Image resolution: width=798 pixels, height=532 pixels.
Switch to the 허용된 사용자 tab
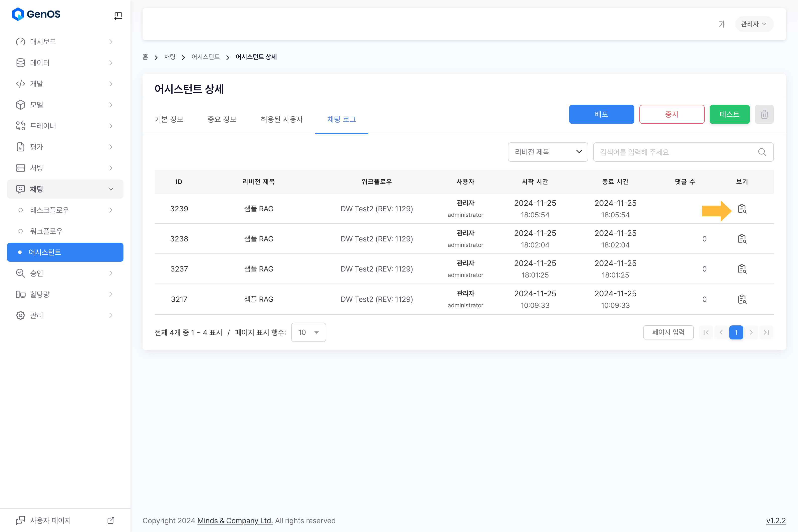(282, 119)
